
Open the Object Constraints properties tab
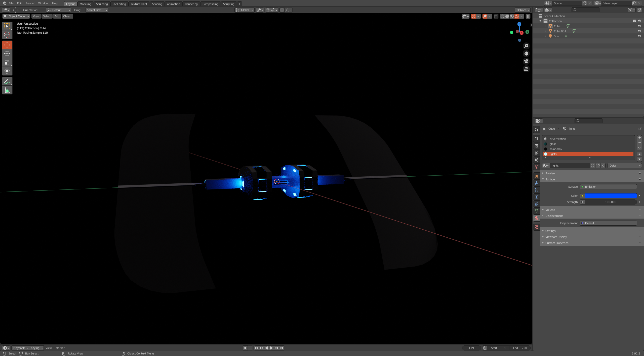(536, 204)
